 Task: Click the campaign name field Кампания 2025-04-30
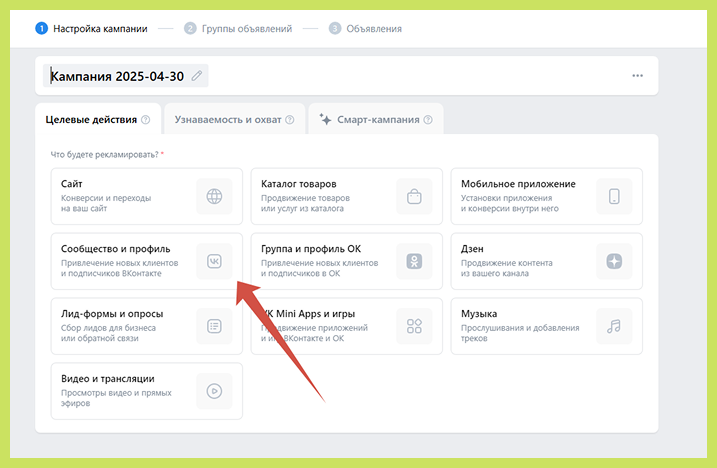click(125, 75)
